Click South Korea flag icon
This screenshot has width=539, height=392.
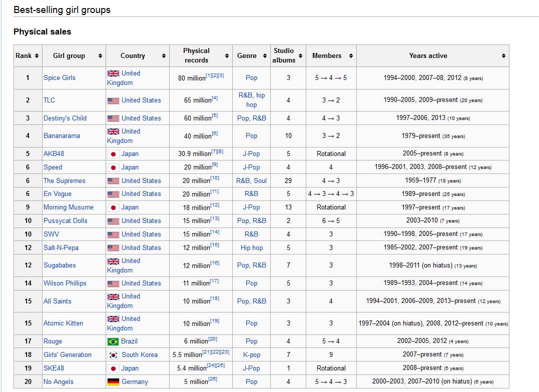[x=113, y=355]
